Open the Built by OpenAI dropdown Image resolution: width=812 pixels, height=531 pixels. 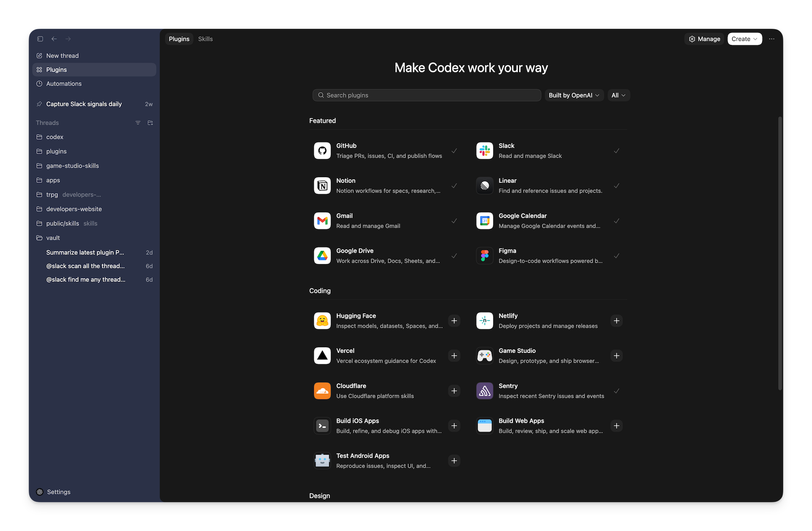click(573, 95)
